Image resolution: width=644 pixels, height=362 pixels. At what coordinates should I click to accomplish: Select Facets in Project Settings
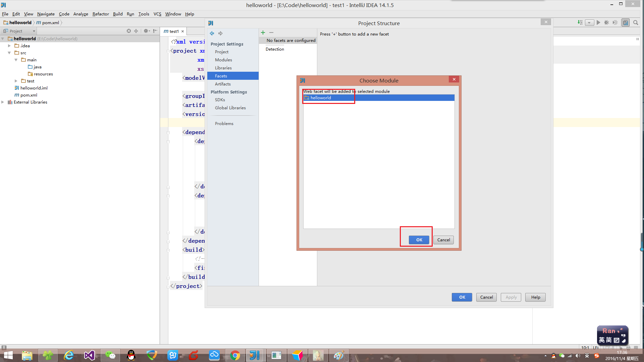[x=233, y=76]
